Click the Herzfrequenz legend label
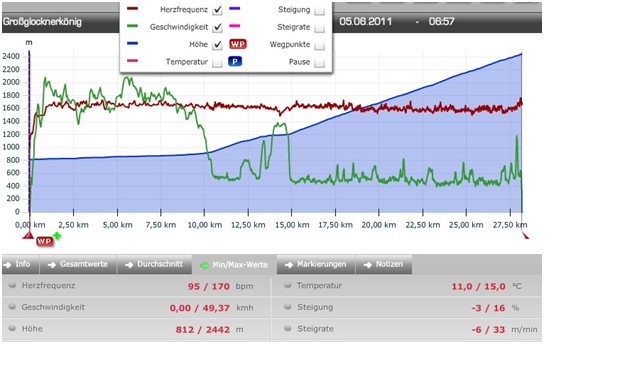The height and width of the screenshot is (384, 640). [x=184, y=9]
